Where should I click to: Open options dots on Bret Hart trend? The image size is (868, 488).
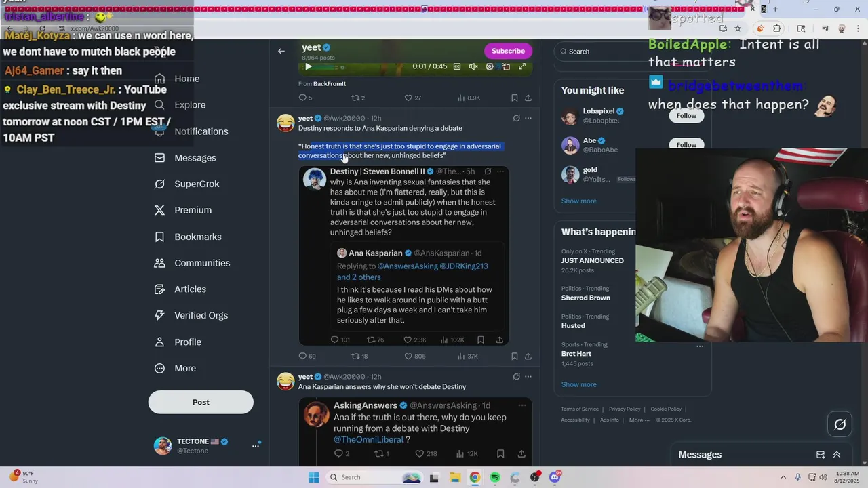point(700,346)
